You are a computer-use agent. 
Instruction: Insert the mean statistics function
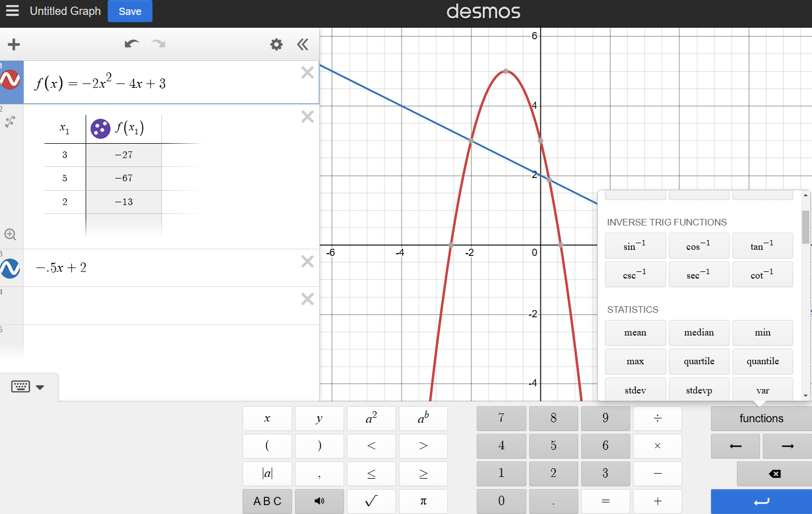coord(635,333)
